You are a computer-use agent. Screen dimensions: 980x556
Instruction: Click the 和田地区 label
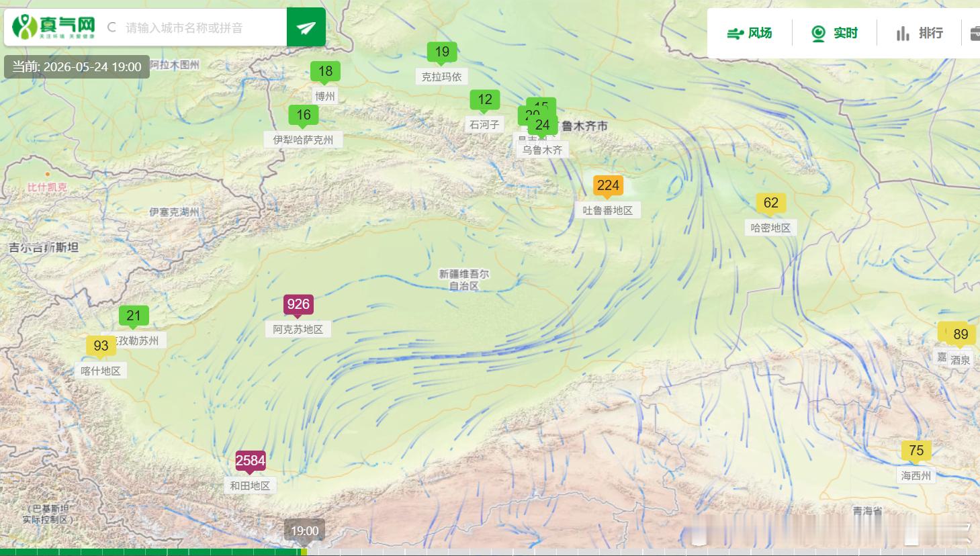pyautogui.click(x=251, y=486)
